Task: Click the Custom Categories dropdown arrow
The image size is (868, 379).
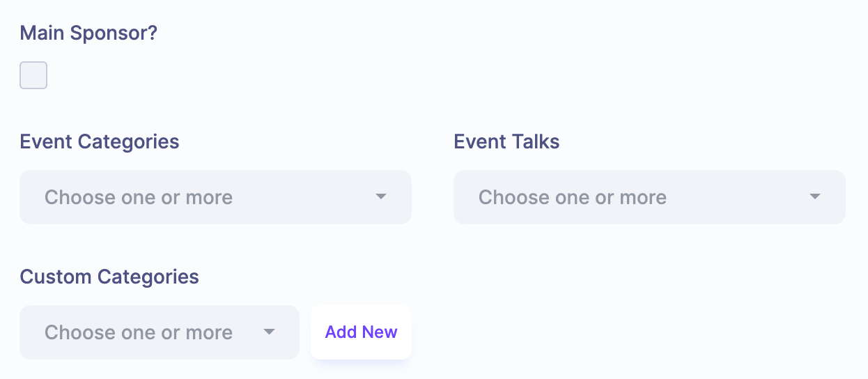Action: tap(270, 332)
